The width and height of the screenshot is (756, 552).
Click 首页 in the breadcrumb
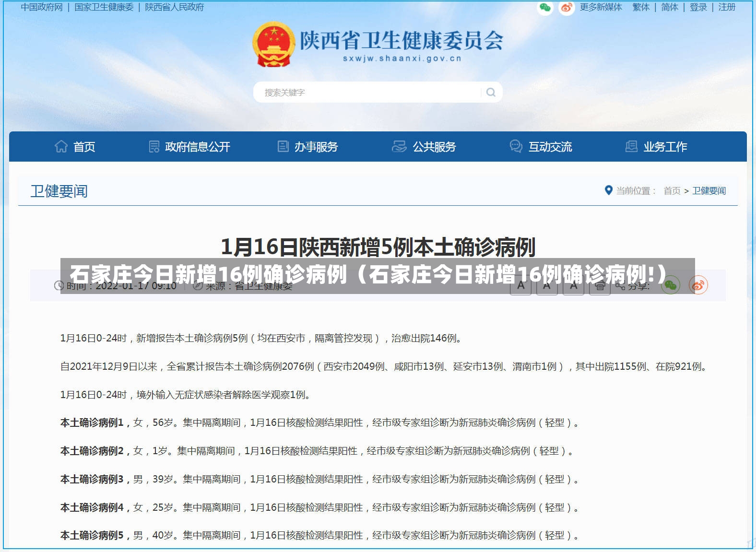click(x=672, y=191)
